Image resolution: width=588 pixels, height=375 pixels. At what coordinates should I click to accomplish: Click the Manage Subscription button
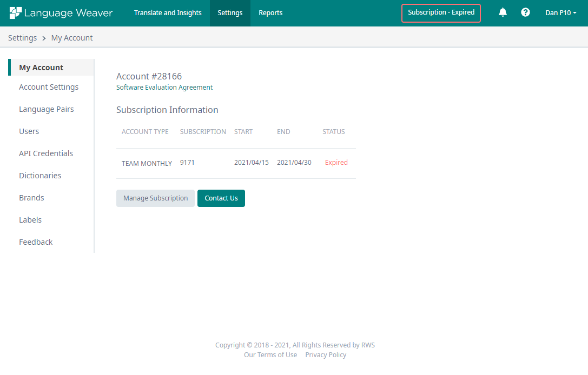point(155,198)
